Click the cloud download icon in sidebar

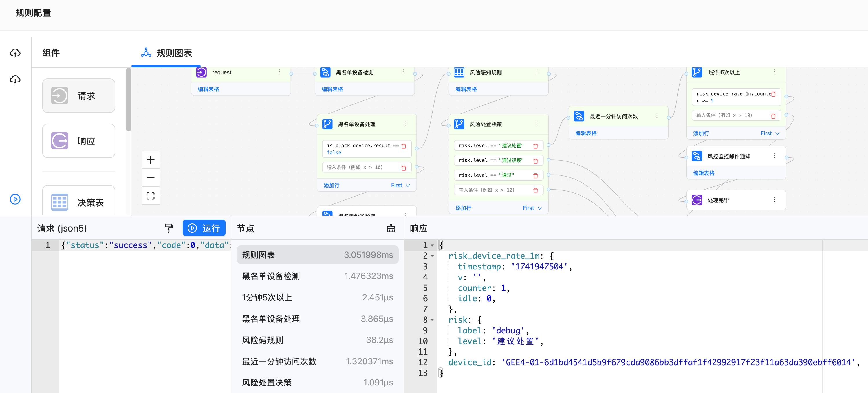(15, 80)
